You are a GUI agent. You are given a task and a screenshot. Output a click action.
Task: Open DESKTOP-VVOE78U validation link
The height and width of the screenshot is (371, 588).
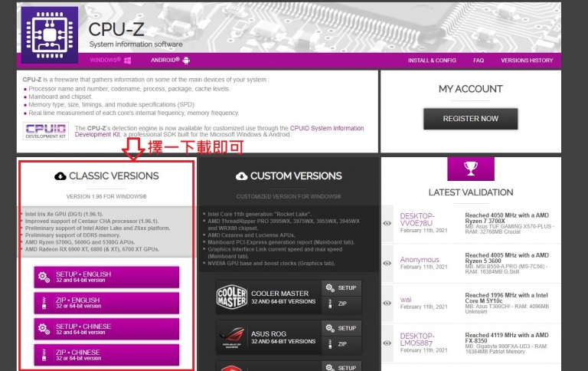pyautogui.click(x=417, y=220)
